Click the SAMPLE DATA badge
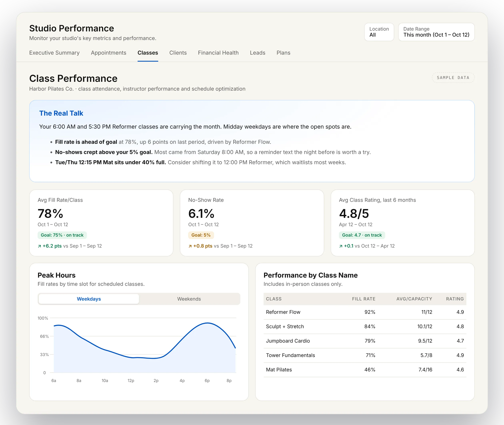504x425 pixels. [x=453, y=78]
